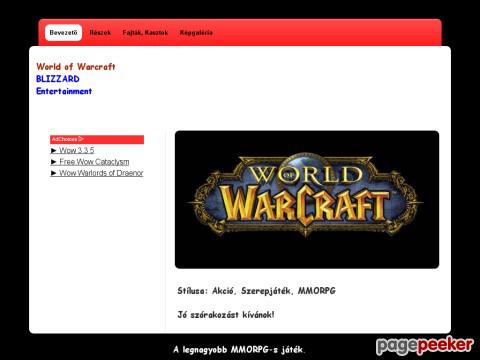Visit the Wow Warlords of Draenor link

pyautogui.click(x=101, y=173)
